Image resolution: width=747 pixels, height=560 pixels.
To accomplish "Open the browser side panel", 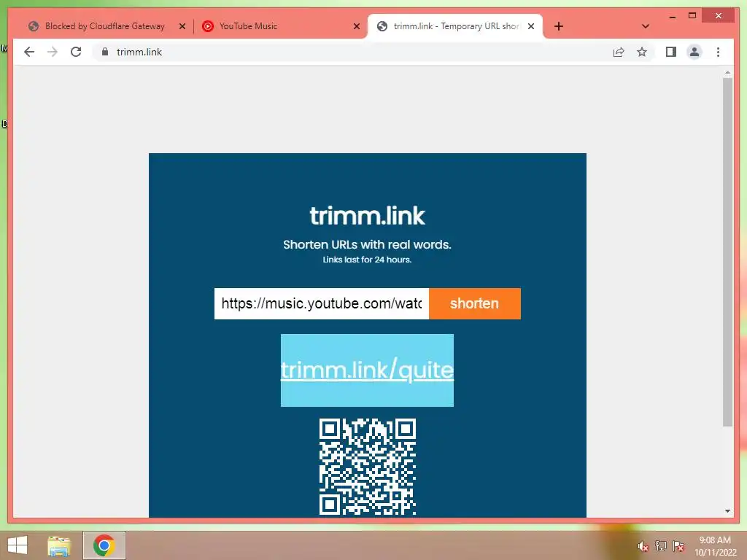I will coord(671,52).
